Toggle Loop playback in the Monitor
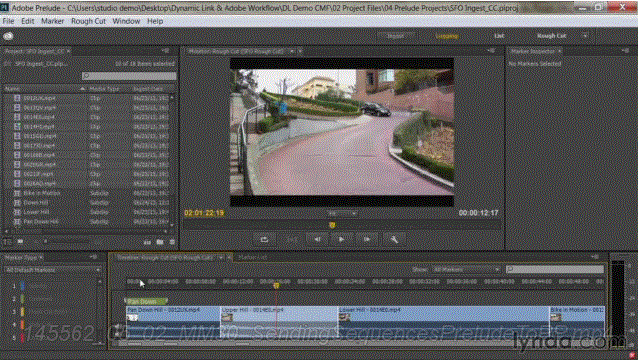Screen dimensions: 638x360 click(264, 240)
